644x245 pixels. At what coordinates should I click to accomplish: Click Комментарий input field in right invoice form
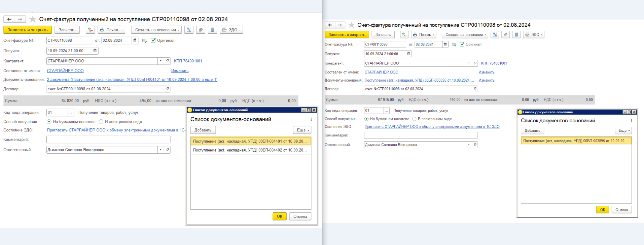coord(421,135)
